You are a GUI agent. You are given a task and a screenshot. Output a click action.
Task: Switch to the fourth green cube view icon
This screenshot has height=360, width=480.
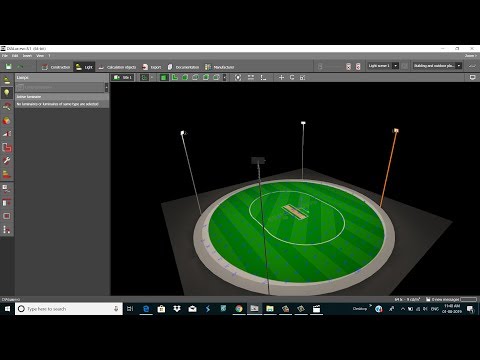(x=195, y=77)
